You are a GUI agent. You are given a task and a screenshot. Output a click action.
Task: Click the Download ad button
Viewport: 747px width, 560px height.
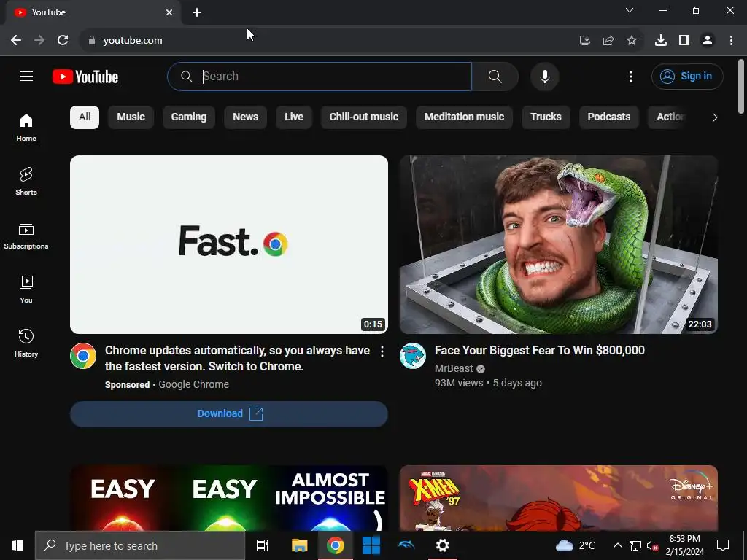point(228,414)
